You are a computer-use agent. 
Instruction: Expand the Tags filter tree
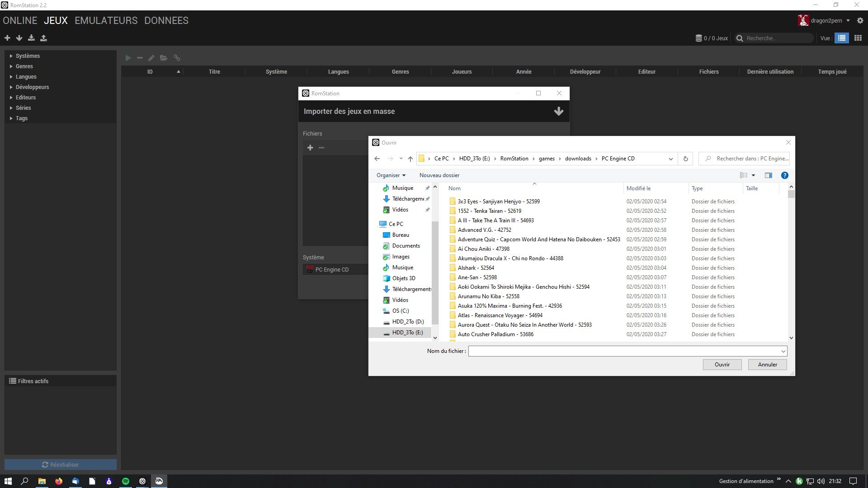(x=11, y=118)
